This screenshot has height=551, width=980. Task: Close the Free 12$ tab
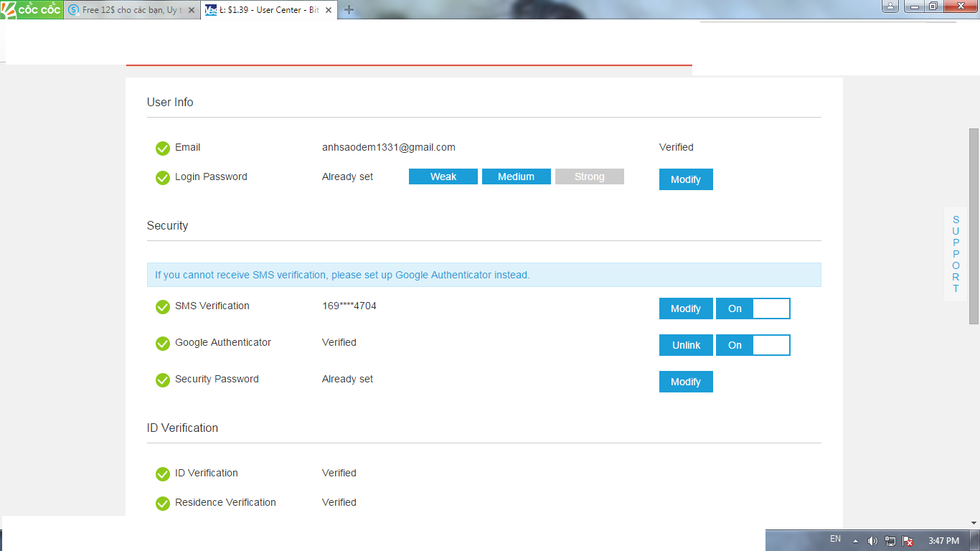tap(191, 11)
